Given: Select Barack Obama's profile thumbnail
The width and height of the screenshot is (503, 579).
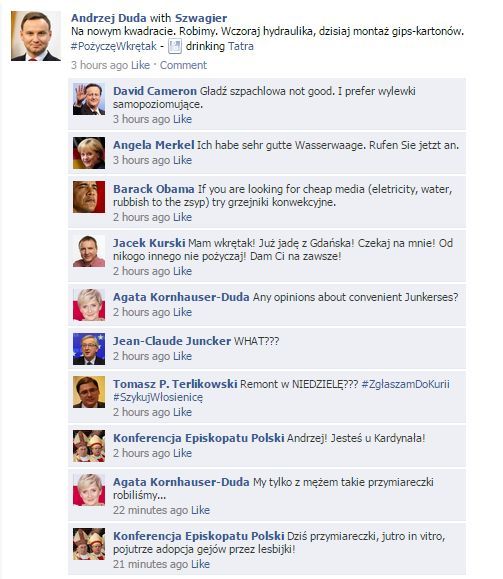Looking at the screenshot, I should coord(89,197).
